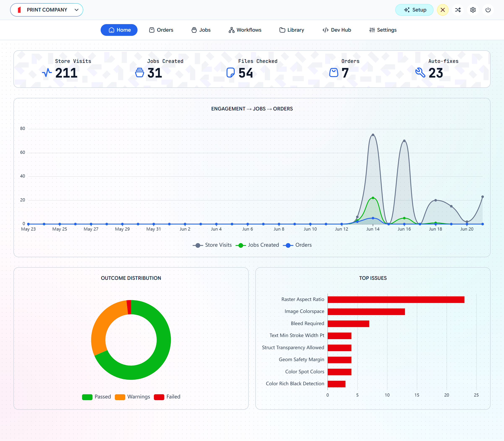Go to the Home tab
This screenshot has width=504, height=441.
(119, 30)
